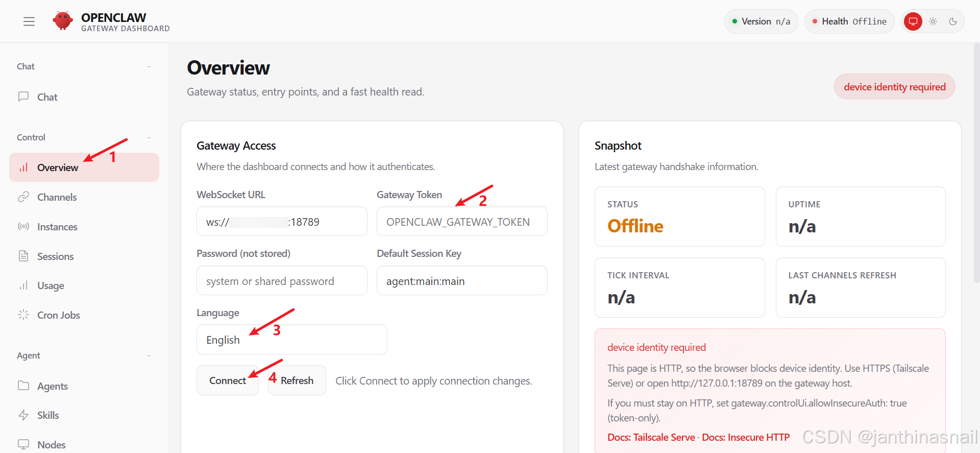Image resolution: width=980 pixels, height=453 pixels.
Task: Click the Snapshot card heading
Action: point(618,146)
